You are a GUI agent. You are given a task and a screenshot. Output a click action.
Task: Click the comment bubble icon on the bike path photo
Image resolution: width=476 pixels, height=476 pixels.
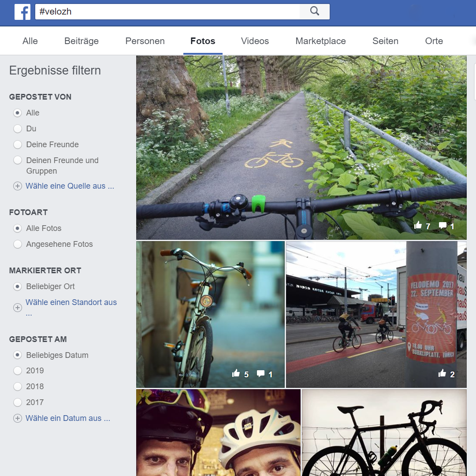[x=443, y=226]
